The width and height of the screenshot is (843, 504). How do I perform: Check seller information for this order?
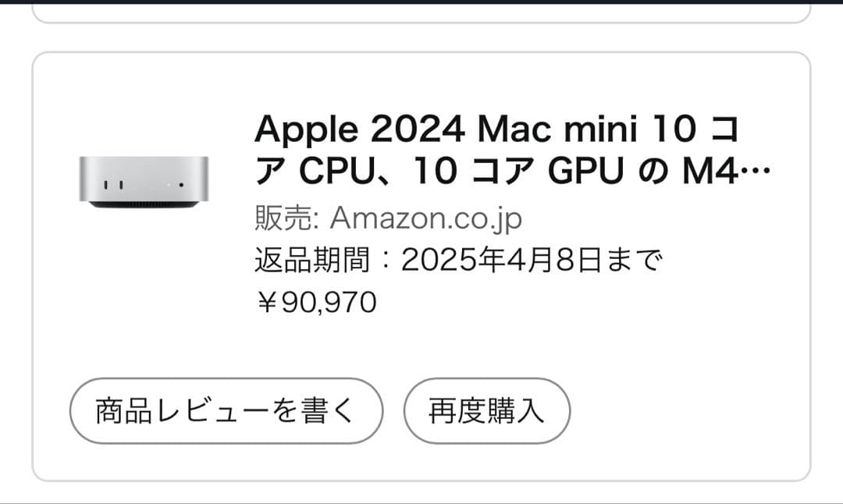pyautogui.click(x=425, y=218)
